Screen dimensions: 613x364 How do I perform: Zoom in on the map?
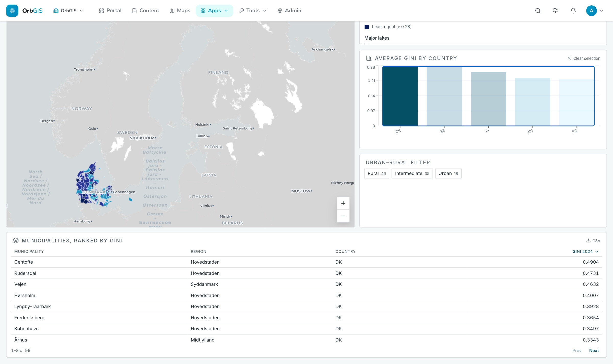point(343,203)
